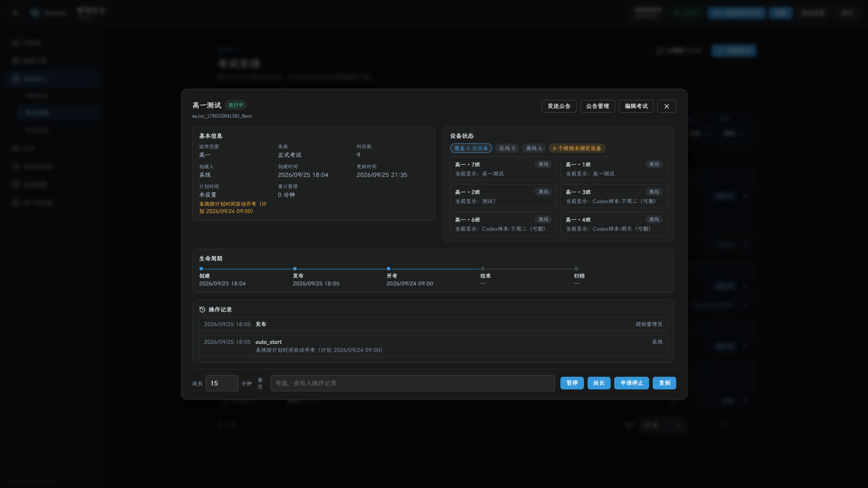Open the 高一·3班 device card
868x488 pixels.
[x=614, y=196]
